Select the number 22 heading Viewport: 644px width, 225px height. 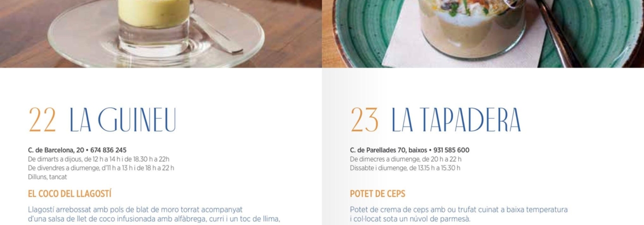point(42,120)
